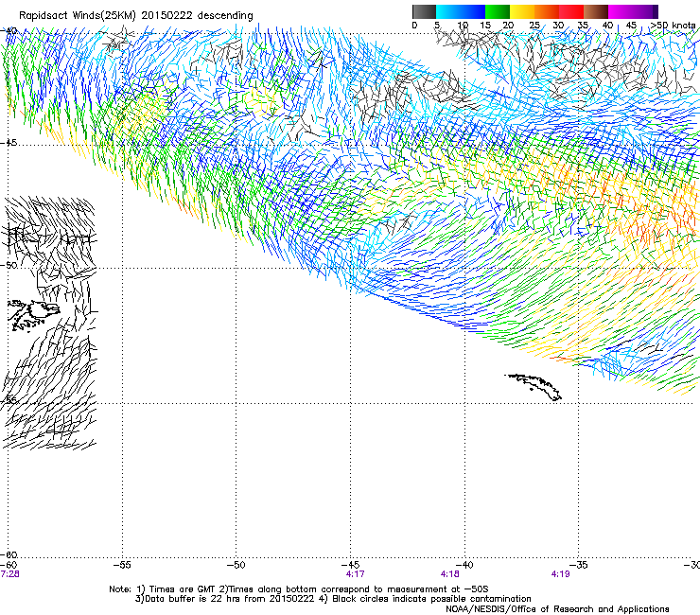Pick the magenta 40-45 knots color bar segment
This screenshot has height=615, width=700.
[x=621, y=11]
